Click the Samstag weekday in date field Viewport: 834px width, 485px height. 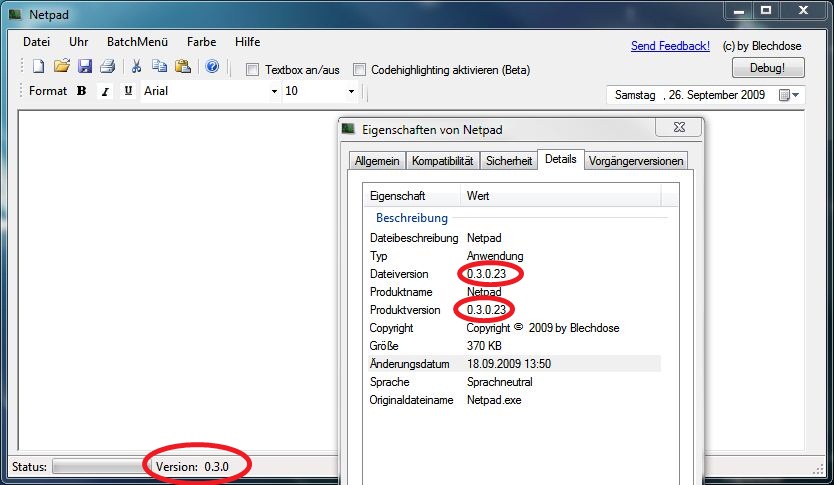click(635, 95)
